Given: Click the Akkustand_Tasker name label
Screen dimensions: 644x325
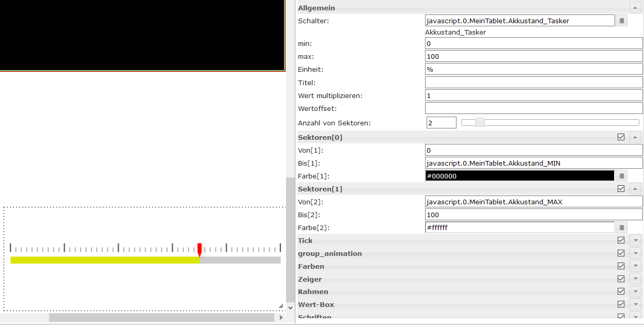Looking at the screenshot, I should click(455, 32).
